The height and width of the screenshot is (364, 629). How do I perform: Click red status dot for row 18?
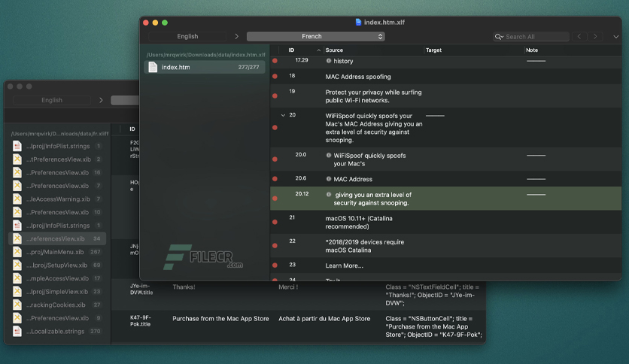[x=275, y=76]
